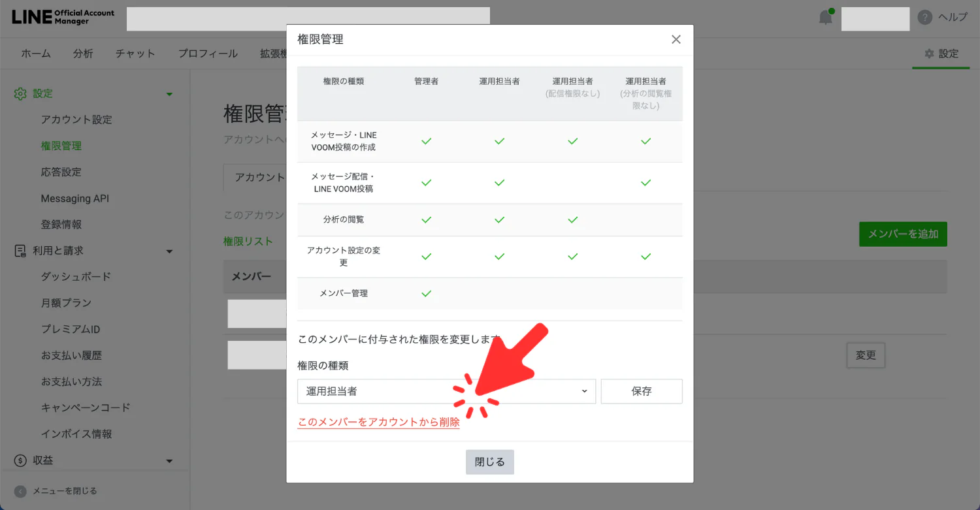Viewport: 980px width, 510px height.
Task: Click the billing document icon beside 利用と請求
Action: point(20,251)
